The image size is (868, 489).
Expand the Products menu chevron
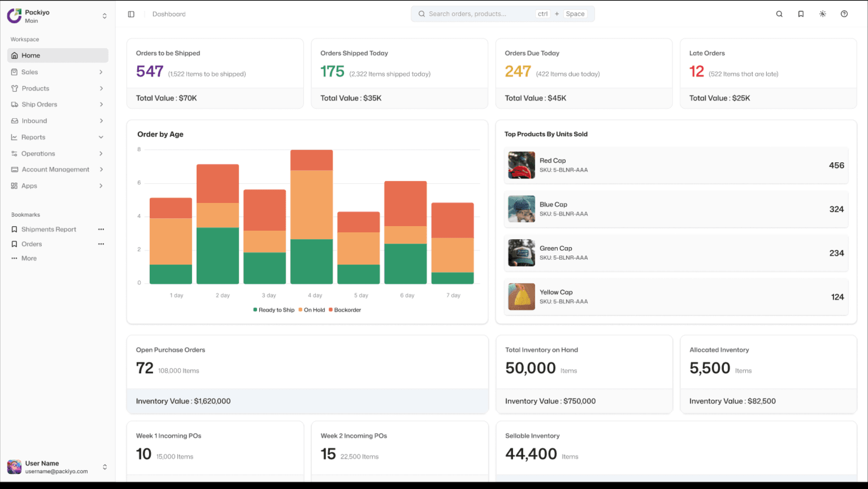click(101, 88)
